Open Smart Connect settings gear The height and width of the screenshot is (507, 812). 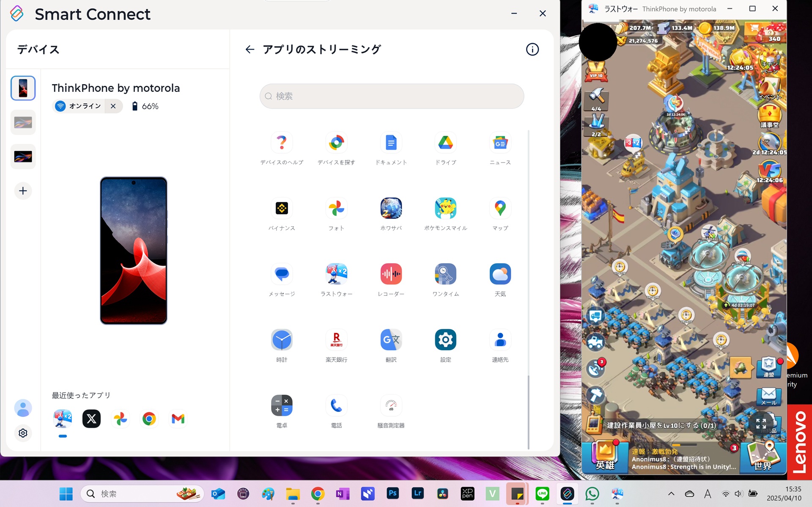coord(23,433)
